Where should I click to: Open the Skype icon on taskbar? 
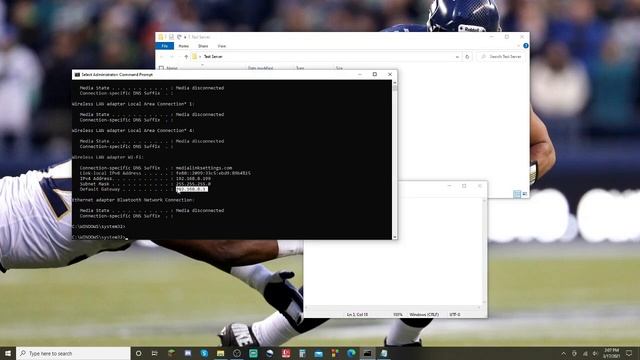[x=204, y=353]
